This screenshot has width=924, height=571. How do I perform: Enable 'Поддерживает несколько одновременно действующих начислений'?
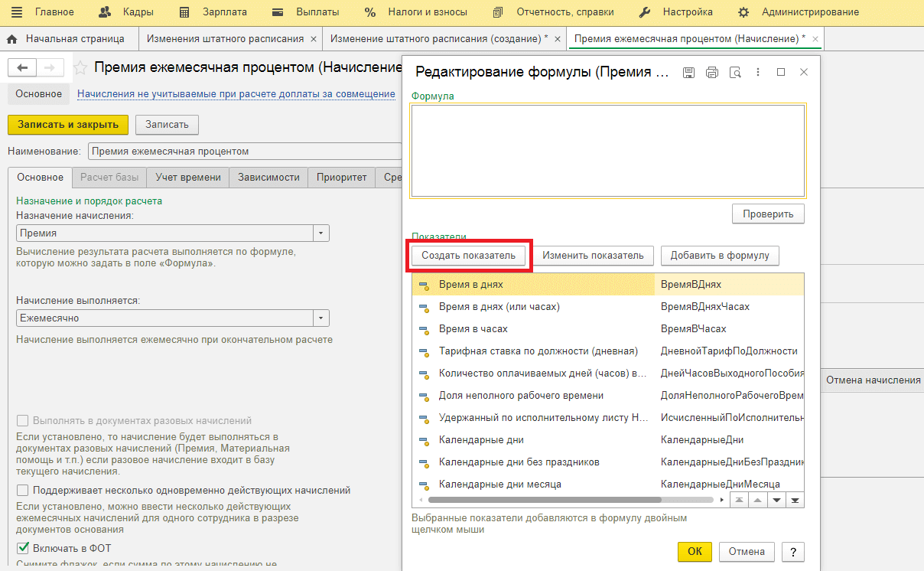[23, 491]
